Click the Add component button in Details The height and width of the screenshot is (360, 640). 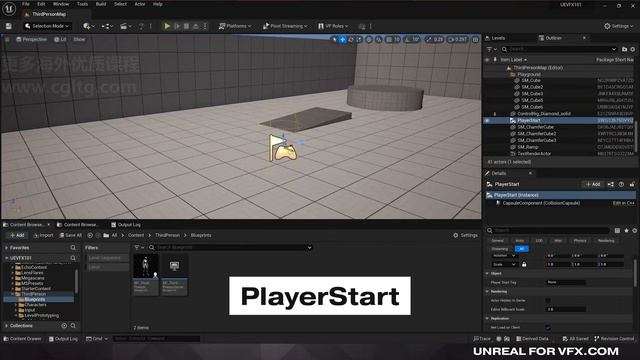(x=593, y=184)
